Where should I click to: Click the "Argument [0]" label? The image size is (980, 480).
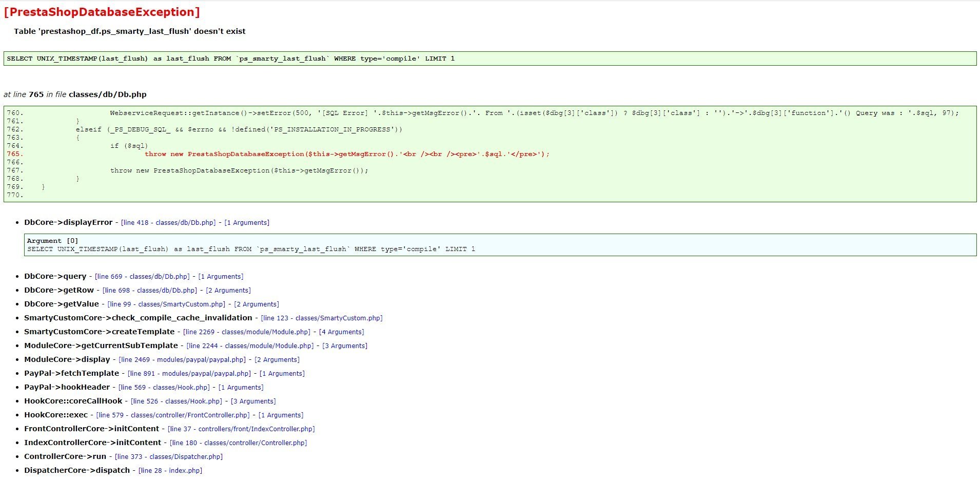tap(52, 241)
